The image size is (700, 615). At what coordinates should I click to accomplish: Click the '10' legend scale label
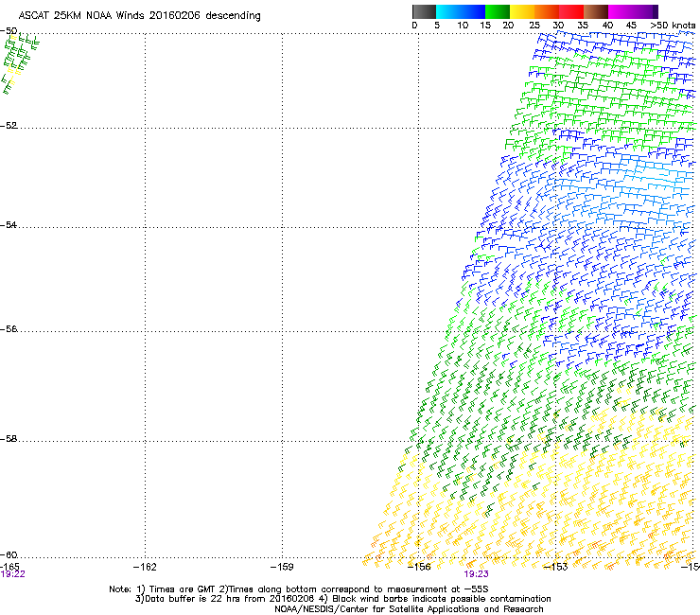(x=463, y=25)
